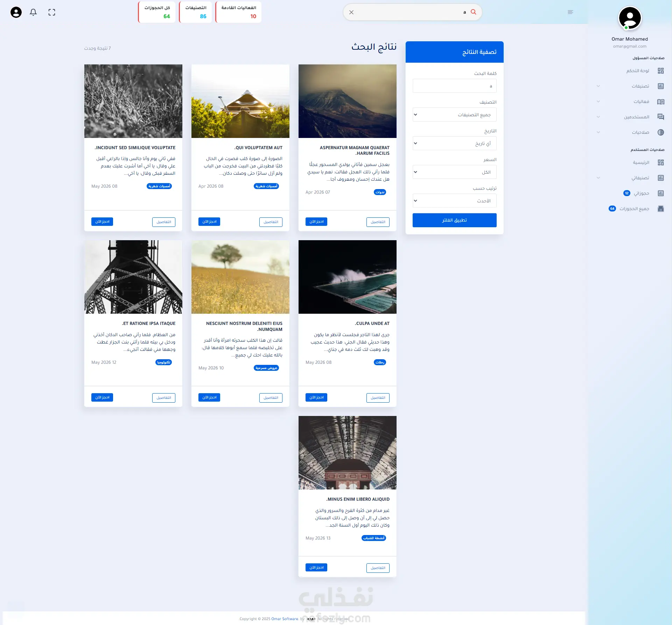Open الرئيسية menu item
The height and width of the screenshot is (625, 672).
click(641, 162)
